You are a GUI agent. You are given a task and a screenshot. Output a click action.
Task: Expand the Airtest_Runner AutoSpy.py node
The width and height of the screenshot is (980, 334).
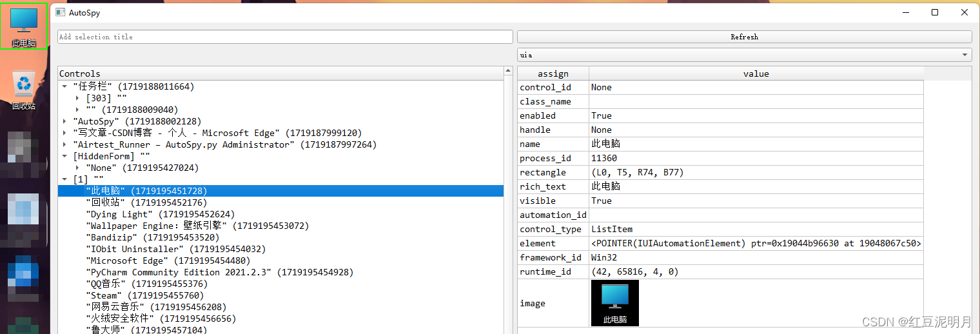coord(65,144)
